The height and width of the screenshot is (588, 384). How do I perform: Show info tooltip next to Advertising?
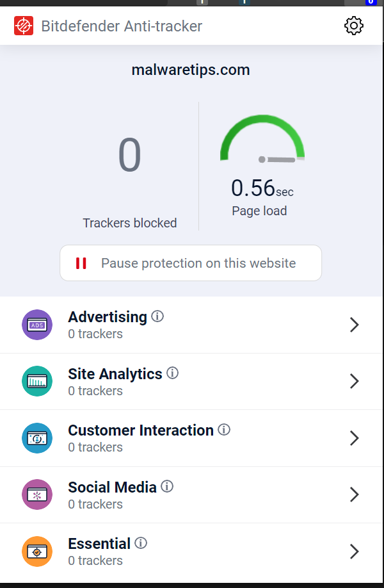(x=157, y=316)
